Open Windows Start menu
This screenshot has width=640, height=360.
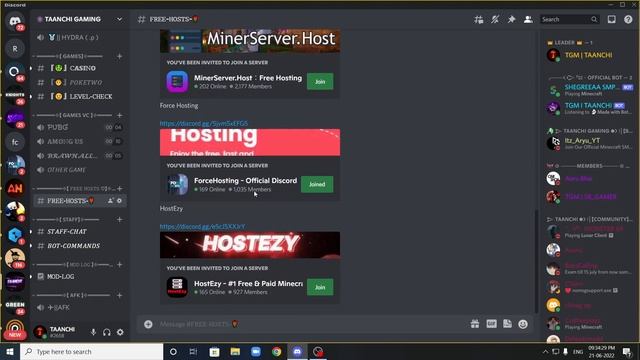(10, 351)
